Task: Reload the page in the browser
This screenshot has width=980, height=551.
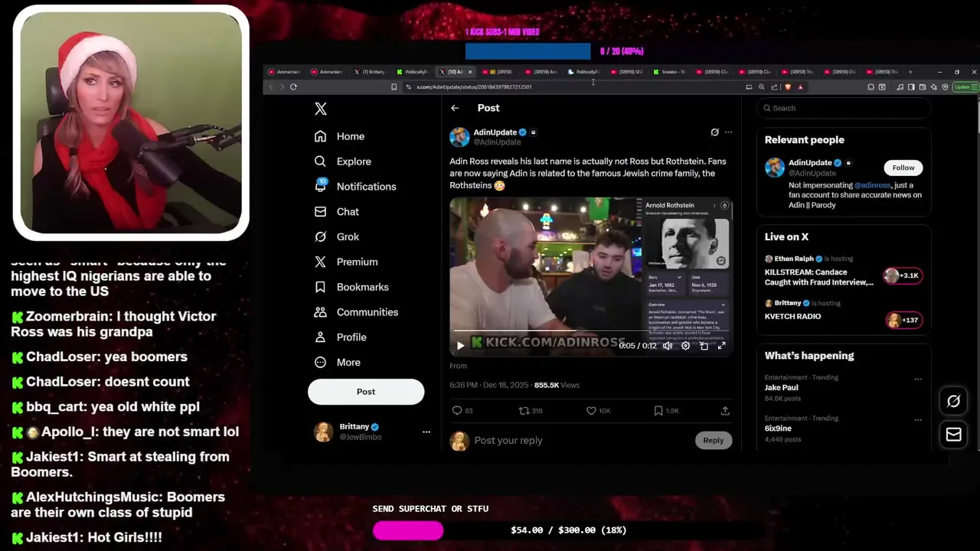Action: (x=293, y=87)
